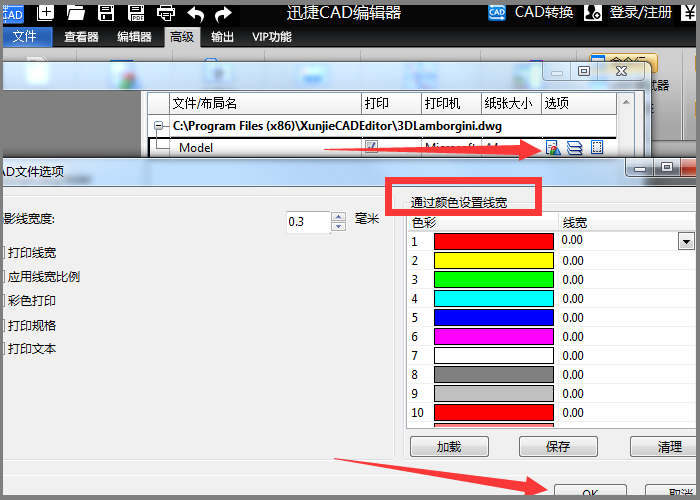Undo the last action with the arrow icon
700x500 pixels.
(x=195, y=14)
